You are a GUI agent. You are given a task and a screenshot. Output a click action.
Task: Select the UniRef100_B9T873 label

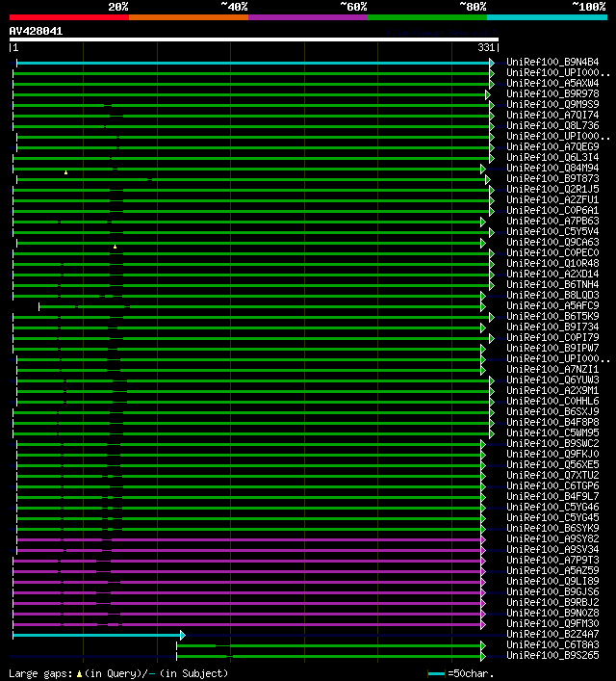click(x=552, y=178)
